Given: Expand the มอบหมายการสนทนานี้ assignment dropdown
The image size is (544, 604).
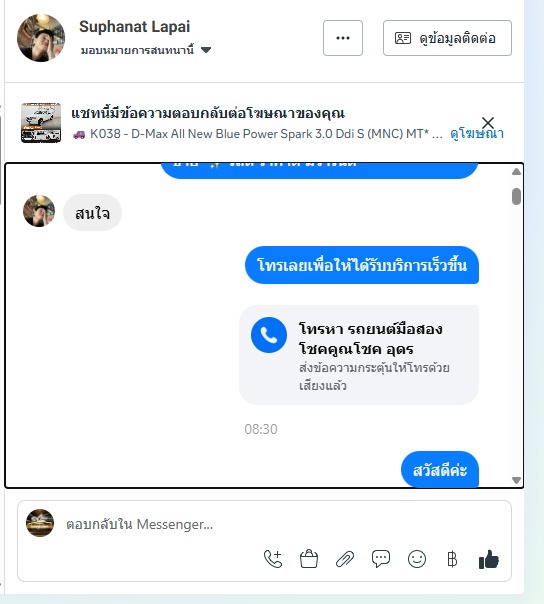Looking at the screenshot, I should click(146, 50).
